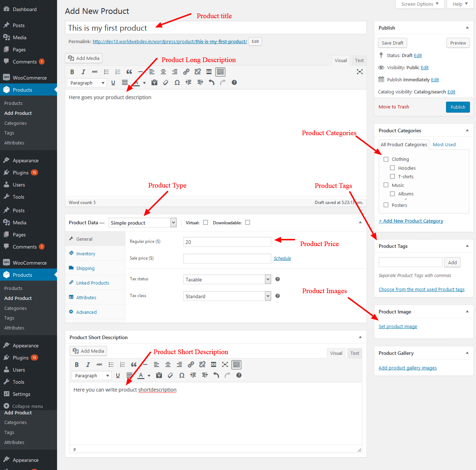Click the Set product image link
This screenshot has height=470, width=476.
[398, 326]
